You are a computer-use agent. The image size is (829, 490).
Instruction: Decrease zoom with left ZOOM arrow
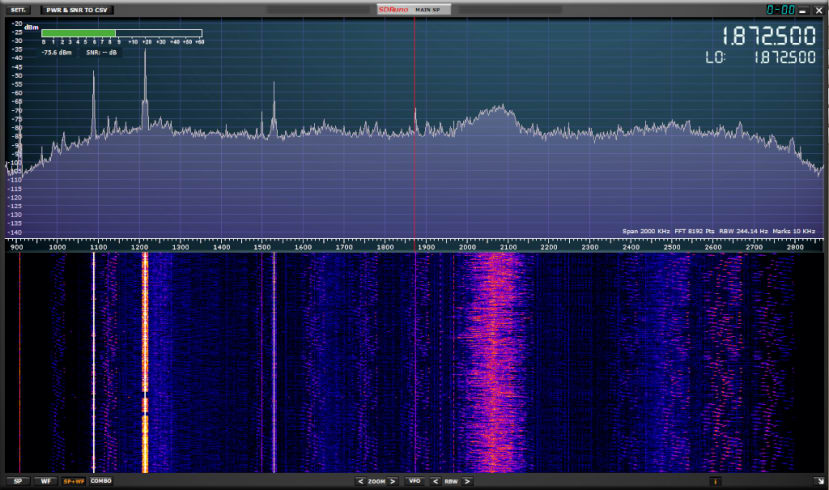pyautogui.click(x=361, y=482)
